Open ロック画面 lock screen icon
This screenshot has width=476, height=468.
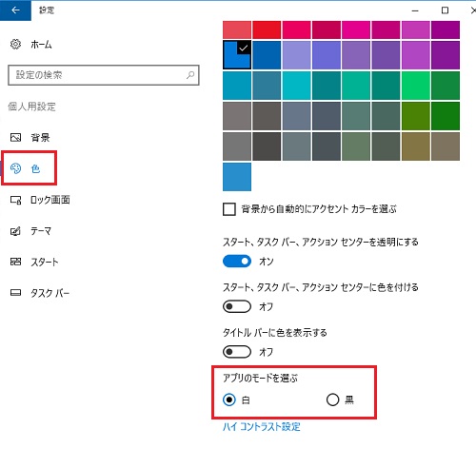click(15, 200)
